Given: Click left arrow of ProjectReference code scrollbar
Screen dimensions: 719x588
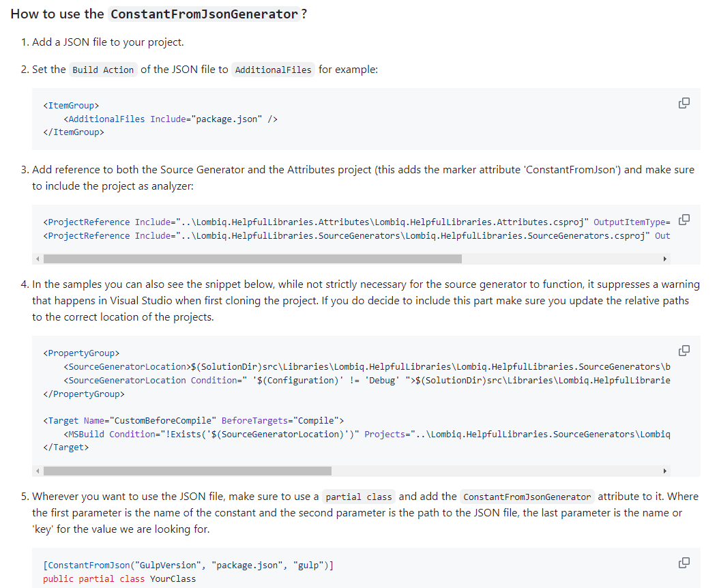Looking at the screenshot, I should coord(38,259).
